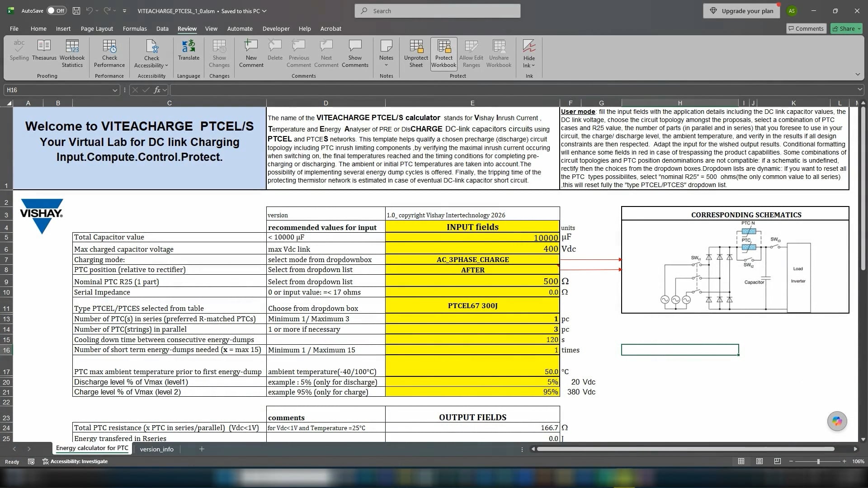Click the zoom slider handle
This screenshot has height=488, width=868.
click(818, 461)
